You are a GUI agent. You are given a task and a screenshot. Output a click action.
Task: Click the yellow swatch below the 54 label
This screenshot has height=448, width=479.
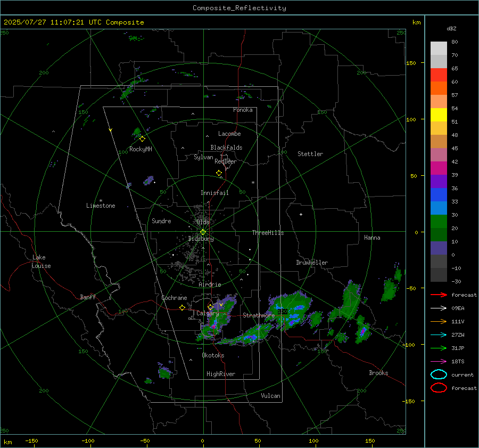[439, 115]
